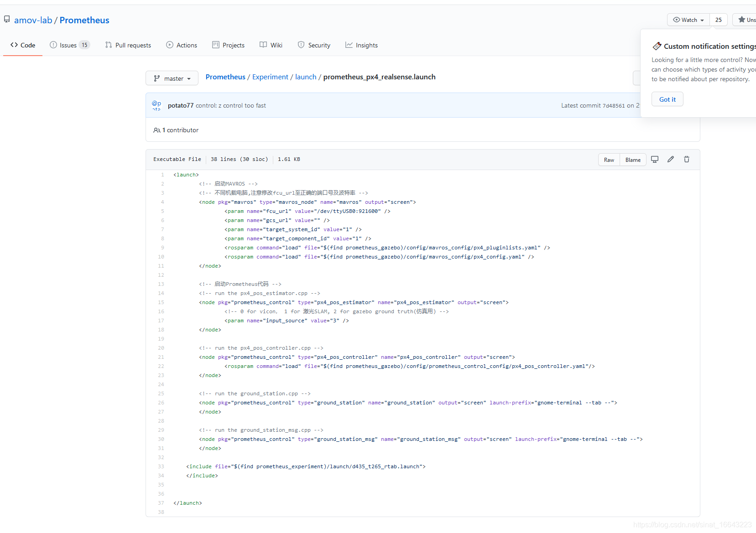Open file in GitHub Desktop icon
The height and width of the screenshot is (533, 756).
pos(655,159)
